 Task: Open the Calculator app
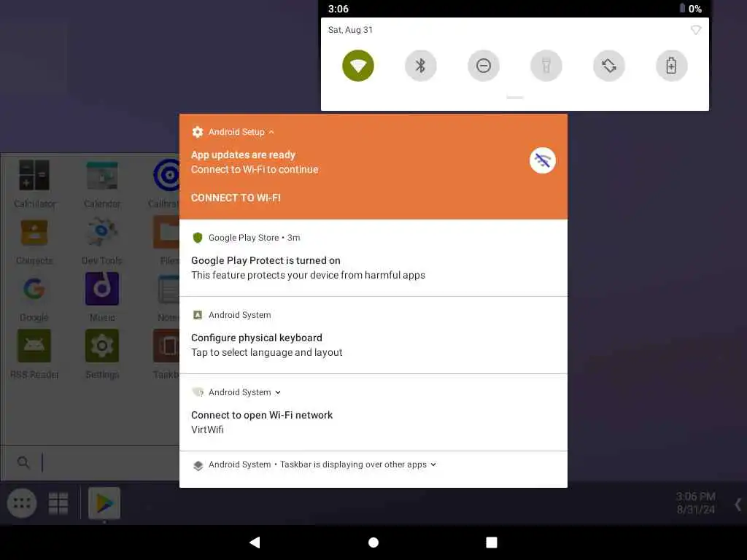point(34,184)
